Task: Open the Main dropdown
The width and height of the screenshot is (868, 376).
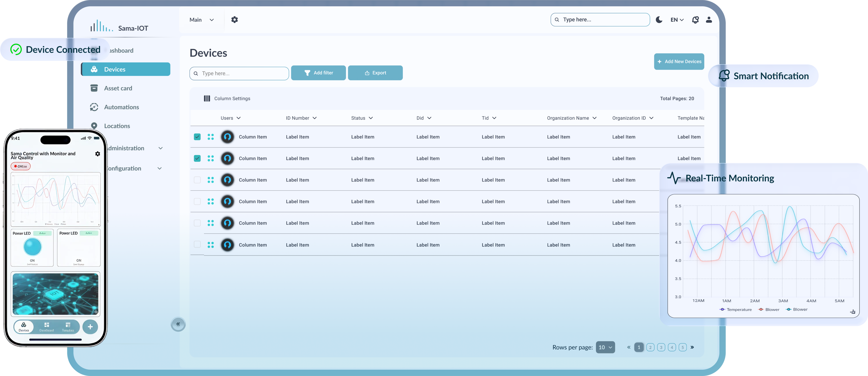Action: click(x=202, y=20)
